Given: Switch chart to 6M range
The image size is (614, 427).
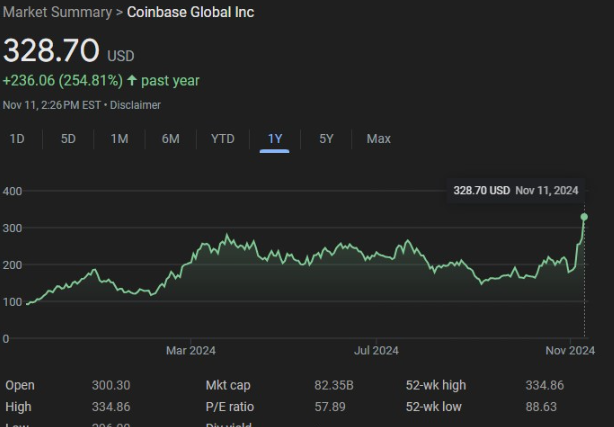Looking at the screenshot, I should click(171, 139).
